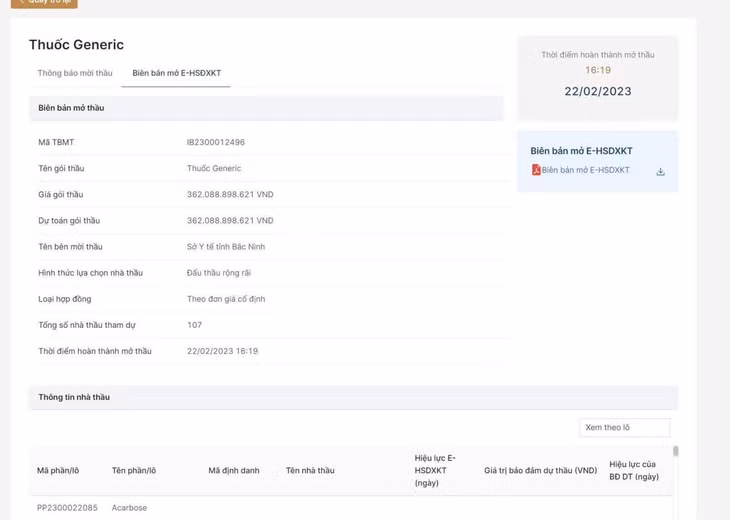
Task: Switch to the Thông báo mời thầu tab
Action: (75, 73)
